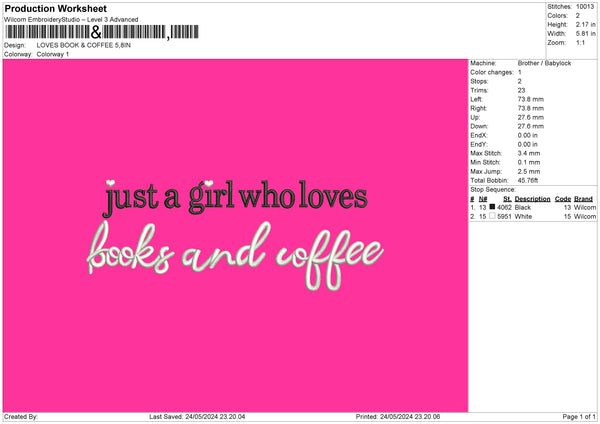Click the embroidery design preview on pink

point(235,235)
